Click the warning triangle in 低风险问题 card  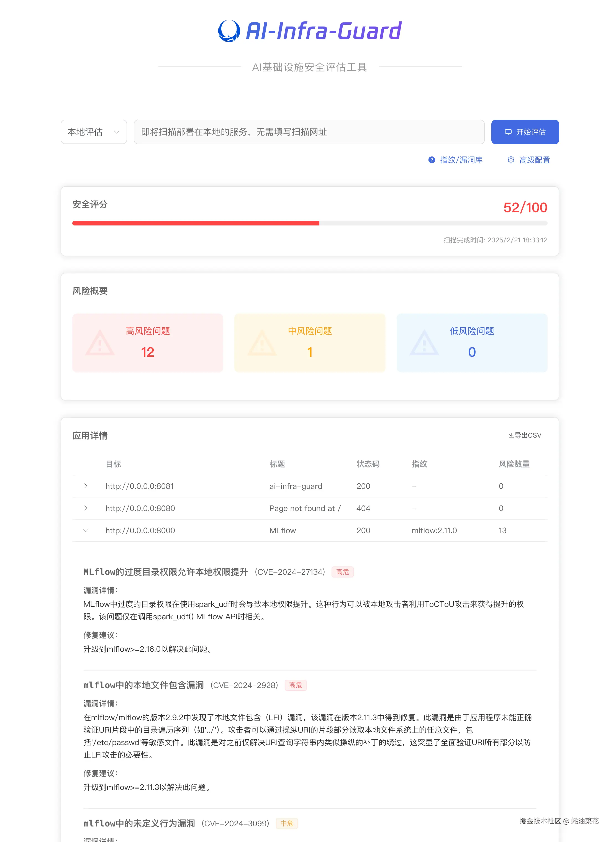tap(424, 342)
